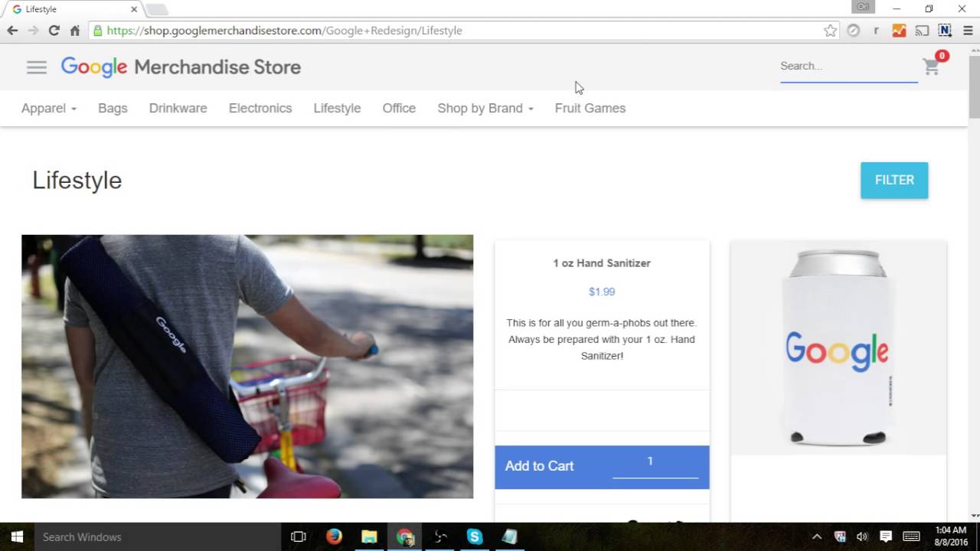Click the hand sanitizer description text
The height and width of the screenshot is (551, 980).
point(602,339)
